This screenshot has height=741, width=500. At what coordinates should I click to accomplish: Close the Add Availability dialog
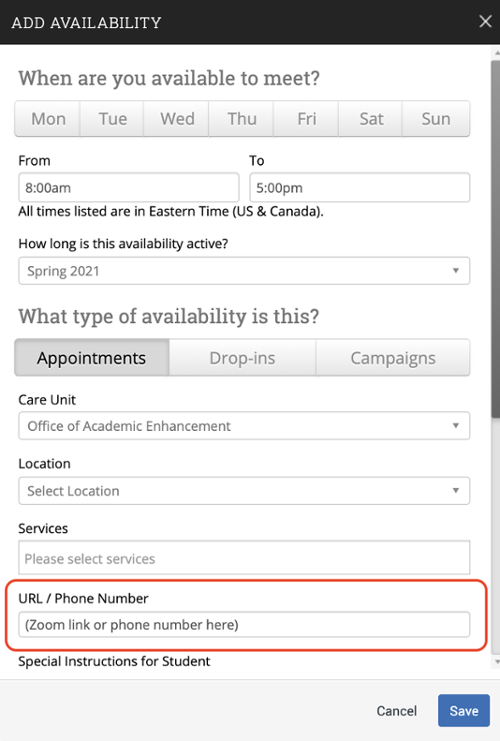tap(485, 21)
